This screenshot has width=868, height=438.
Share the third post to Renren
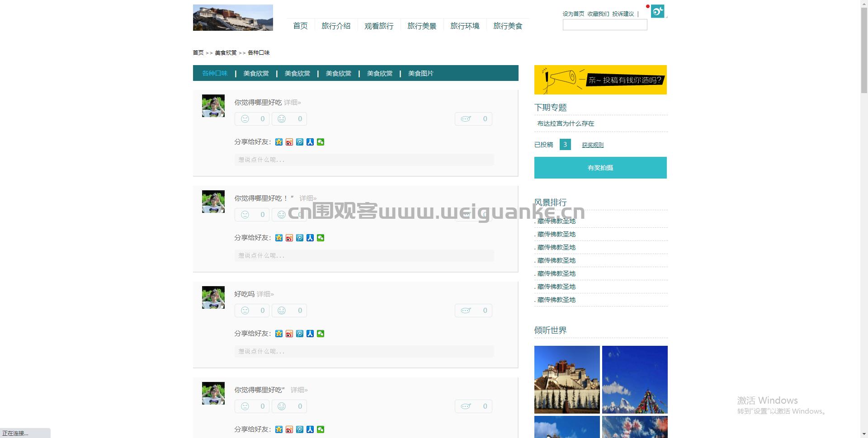(x=310, y=333)
